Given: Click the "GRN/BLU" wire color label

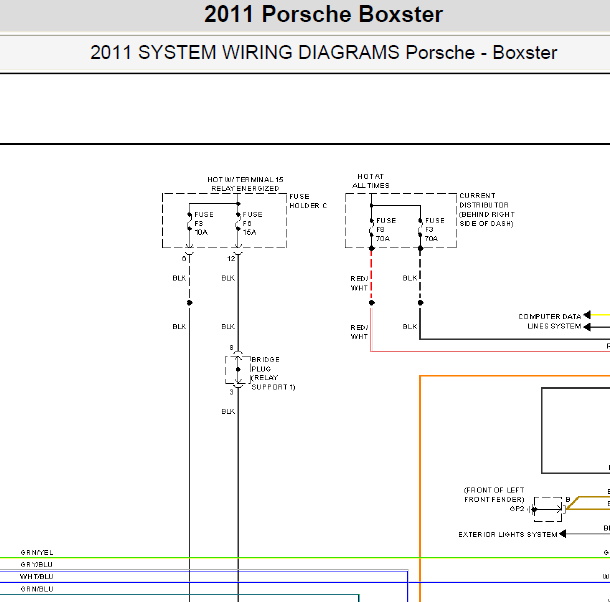Looking at the screenshot, I should click(37, 589).
